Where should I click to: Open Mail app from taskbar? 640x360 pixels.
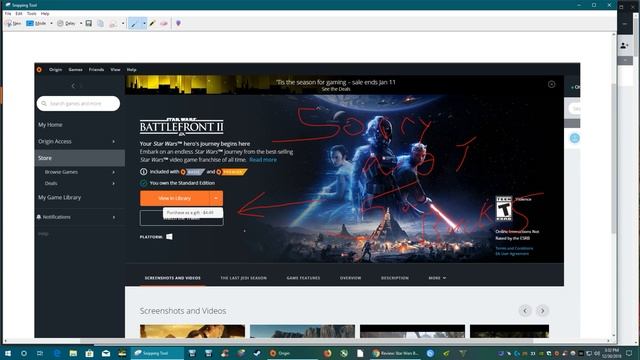106,353
